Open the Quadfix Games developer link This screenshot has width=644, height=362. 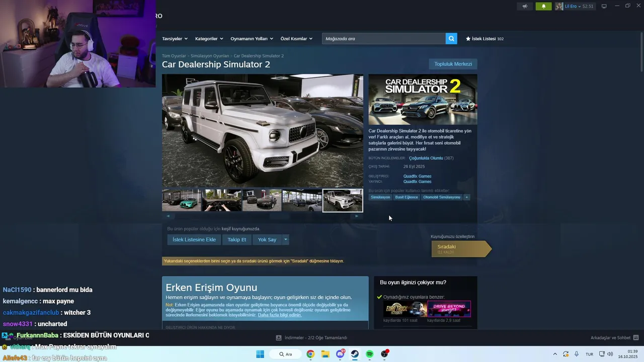coord(417,176)
